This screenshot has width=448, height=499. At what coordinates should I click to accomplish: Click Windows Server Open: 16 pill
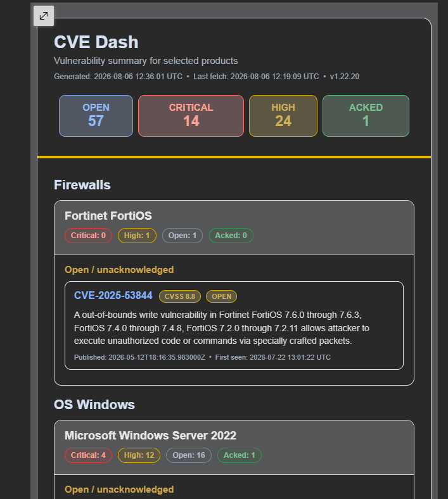pyautogui.click(x=188, y=455)
